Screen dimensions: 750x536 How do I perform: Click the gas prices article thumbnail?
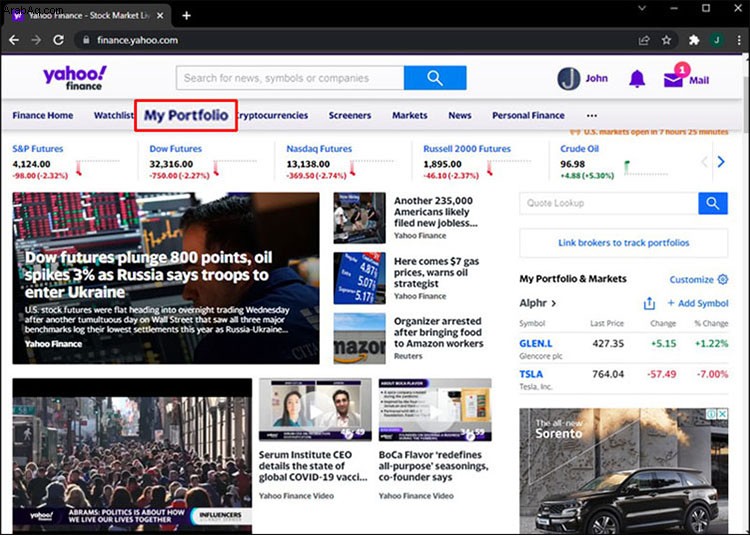click(359, 278)
